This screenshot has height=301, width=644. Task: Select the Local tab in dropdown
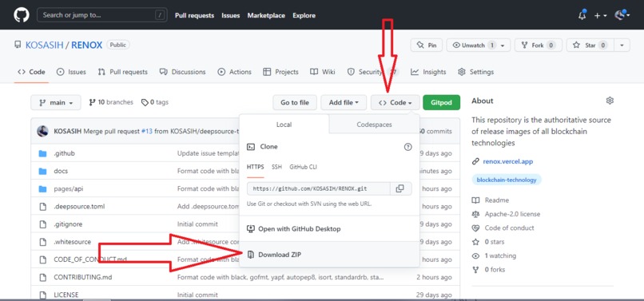pyautogui.click(x=284, y=125)
